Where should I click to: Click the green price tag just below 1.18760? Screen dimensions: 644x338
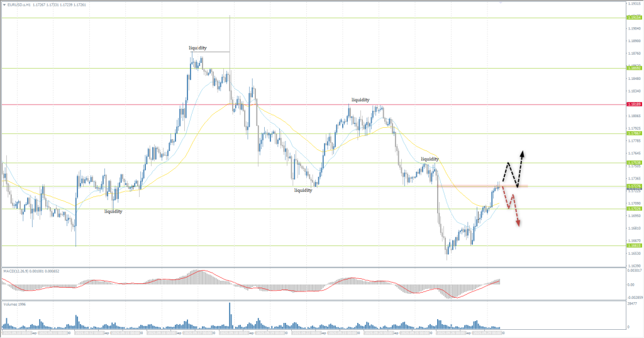click(634, 67)
